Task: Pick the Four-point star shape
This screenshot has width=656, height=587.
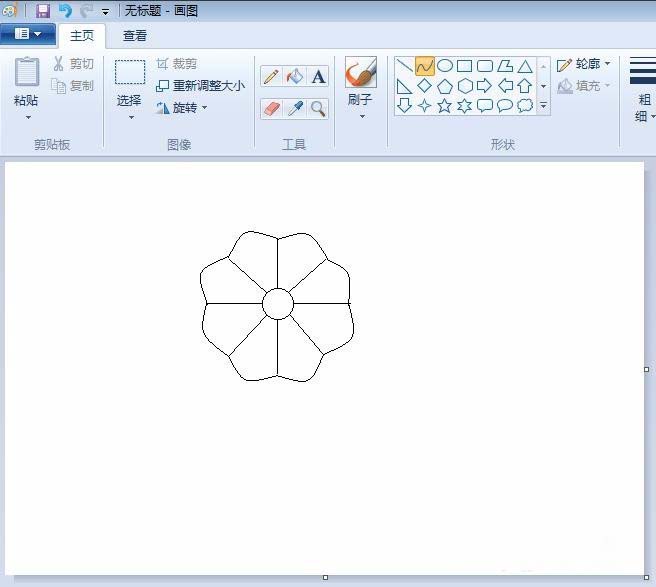Action: click(x=425, y=105)
